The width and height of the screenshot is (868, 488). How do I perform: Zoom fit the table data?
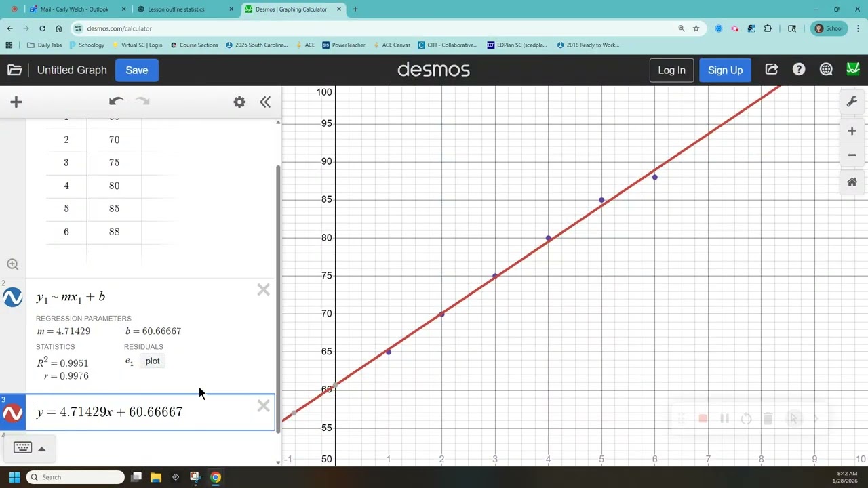pyautogui.click(x=12, y=264)
